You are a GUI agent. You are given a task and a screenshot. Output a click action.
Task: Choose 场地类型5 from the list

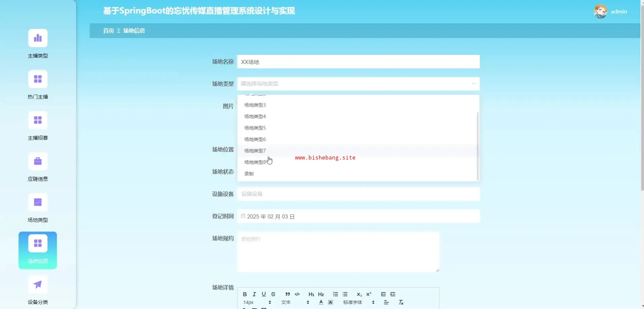357,128
